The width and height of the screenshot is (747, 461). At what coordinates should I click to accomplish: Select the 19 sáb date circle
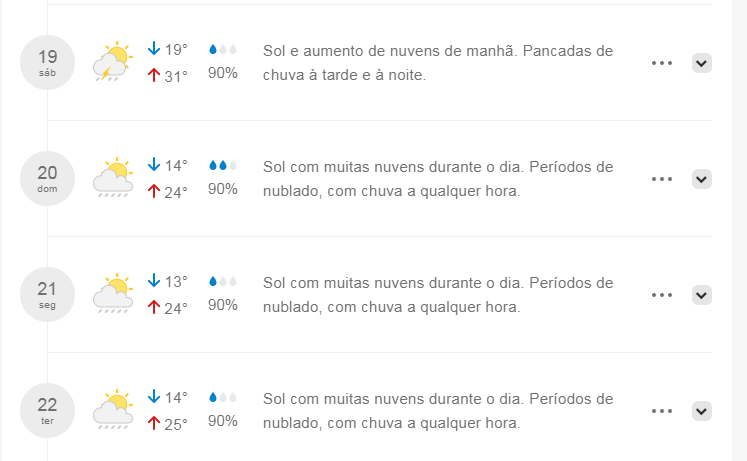47,62
